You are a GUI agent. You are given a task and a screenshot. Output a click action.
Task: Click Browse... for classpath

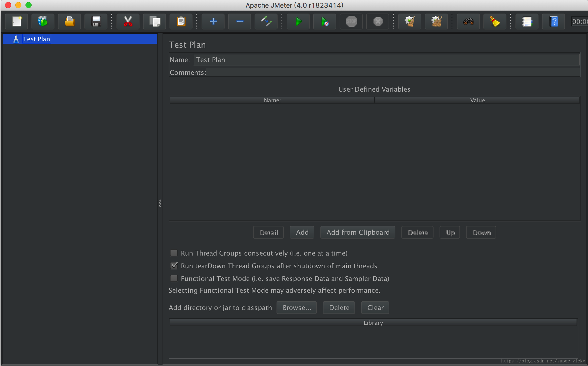[x=297, y=308]
